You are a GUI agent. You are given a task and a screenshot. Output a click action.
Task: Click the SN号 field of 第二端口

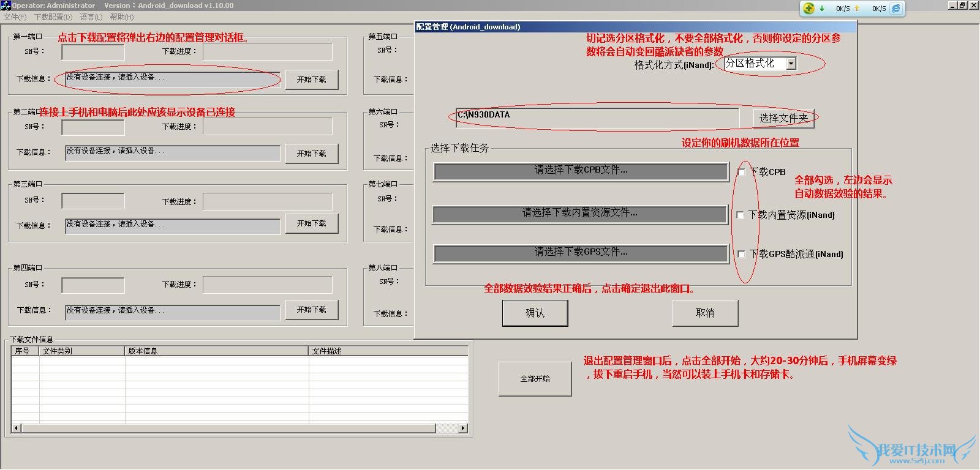[x=93, y=127]
